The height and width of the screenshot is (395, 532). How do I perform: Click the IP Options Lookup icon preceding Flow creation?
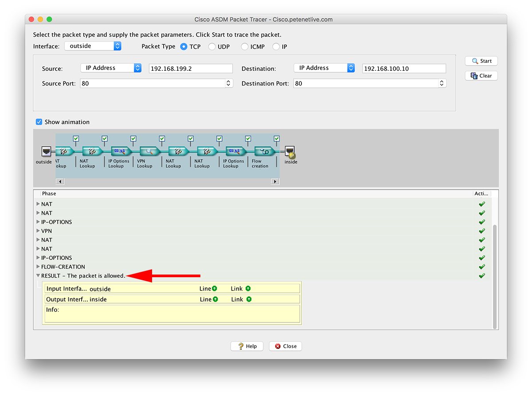(x=235, y=151)
